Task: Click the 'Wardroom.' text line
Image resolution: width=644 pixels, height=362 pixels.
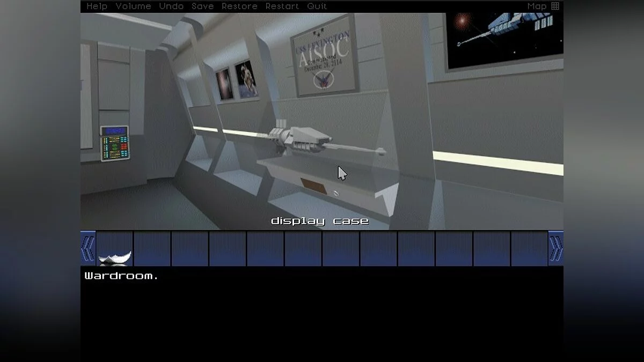Action: [x=121, y=276]
